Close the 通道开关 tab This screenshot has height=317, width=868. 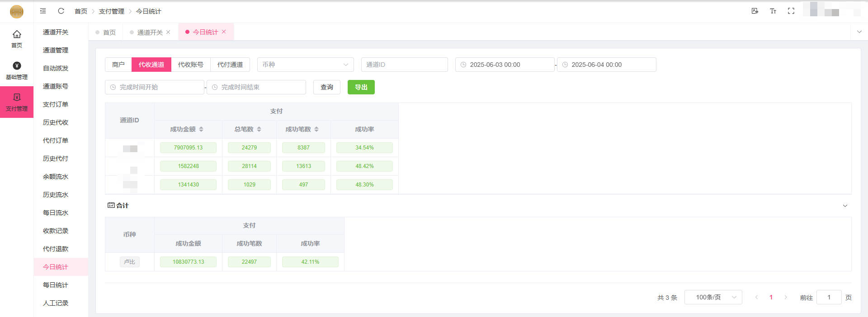(168, 32)
